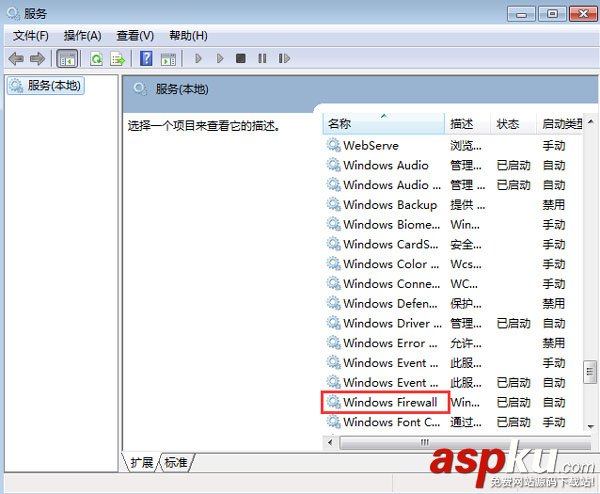Viewport: 600px width, 494px height.
Task: Sort by the 描述 column header
Action: click(467, 124)
